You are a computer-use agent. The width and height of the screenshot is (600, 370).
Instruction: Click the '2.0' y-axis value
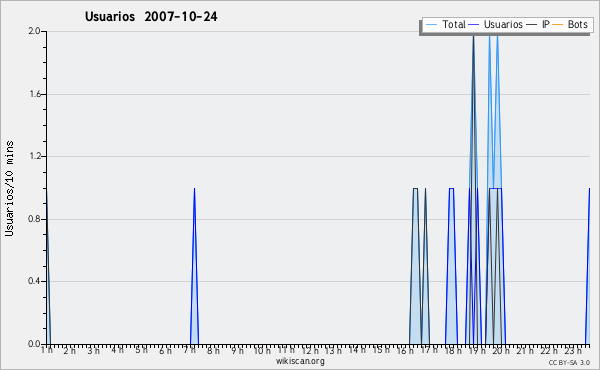[34, 31]
